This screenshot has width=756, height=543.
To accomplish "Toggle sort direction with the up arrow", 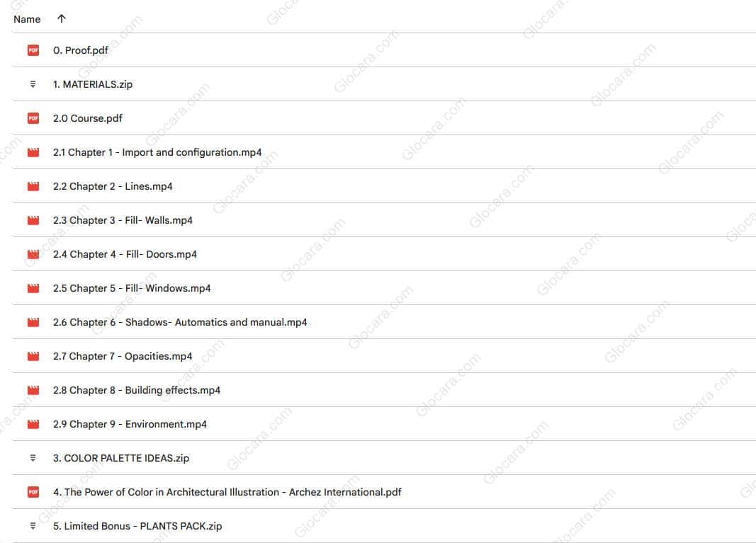I will [x=61, y=19].
